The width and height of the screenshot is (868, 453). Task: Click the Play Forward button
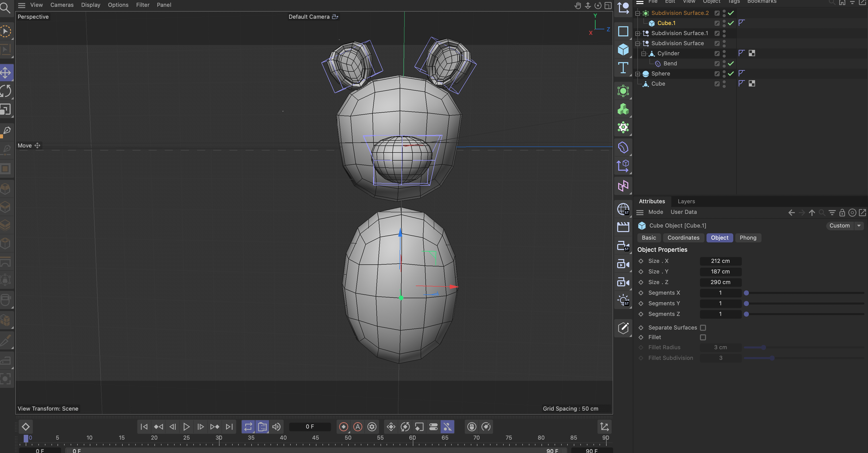tap(186, 427)
